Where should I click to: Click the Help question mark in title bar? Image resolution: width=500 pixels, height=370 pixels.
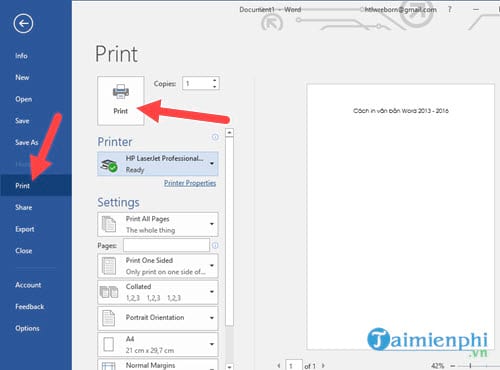tap(450, 9)
